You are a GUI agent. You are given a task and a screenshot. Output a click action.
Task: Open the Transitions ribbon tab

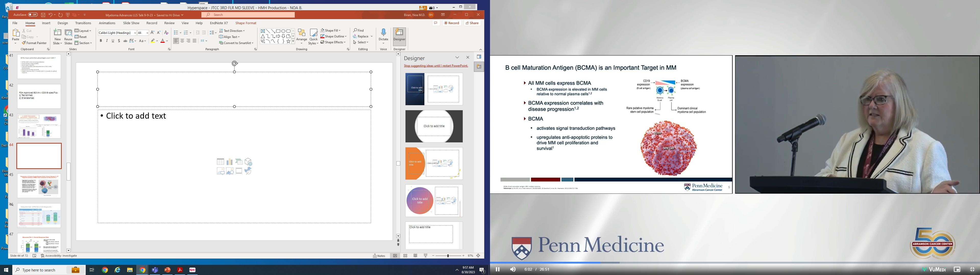coord(83,23)
